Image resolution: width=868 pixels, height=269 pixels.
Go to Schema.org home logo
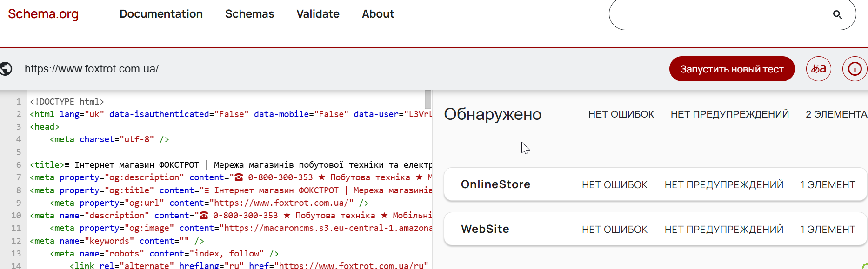coord(43,14)
